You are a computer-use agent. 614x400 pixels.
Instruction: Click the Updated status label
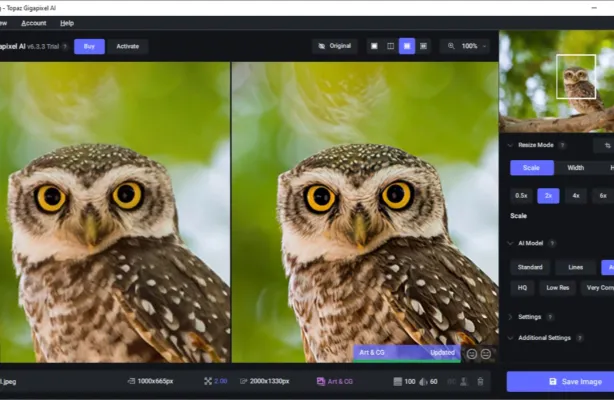pos(442,353)
